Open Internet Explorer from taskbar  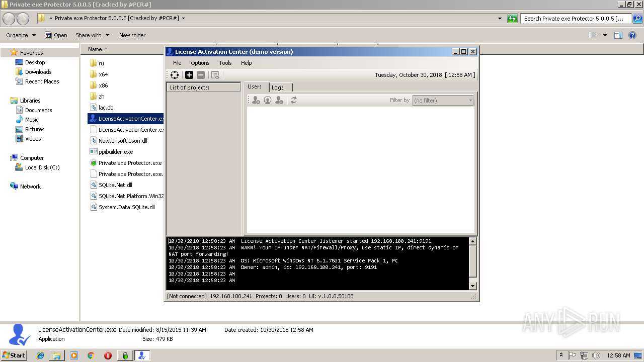pos(40,355)
